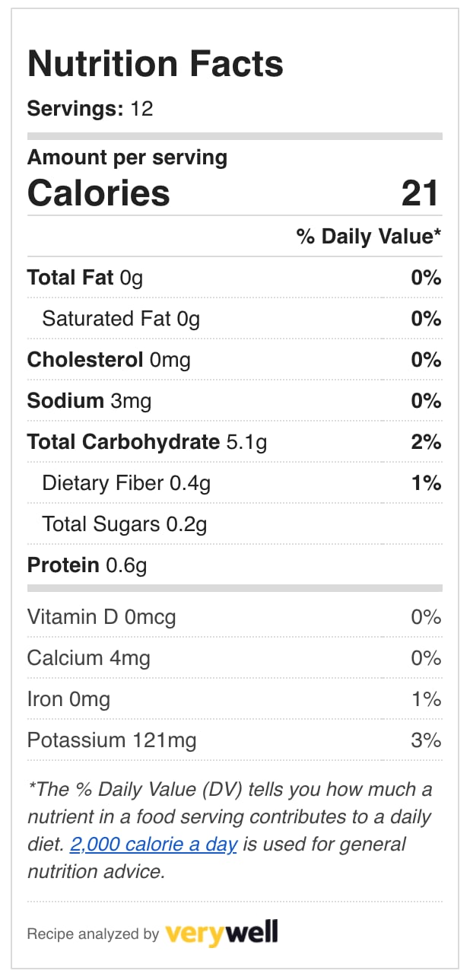Select the Servings: 12 text
Viewport: 470px width, 980px height.
click(x=90, y=109)
